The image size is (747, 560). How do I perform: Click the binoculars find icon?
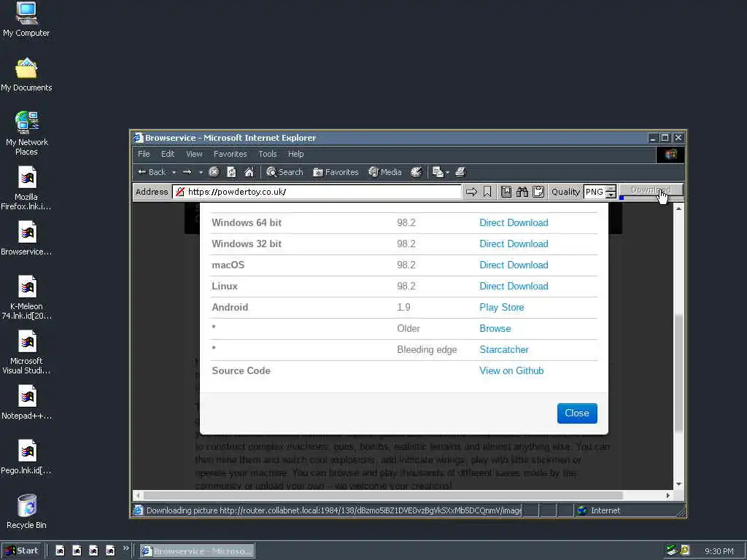(x=522, y=192)
